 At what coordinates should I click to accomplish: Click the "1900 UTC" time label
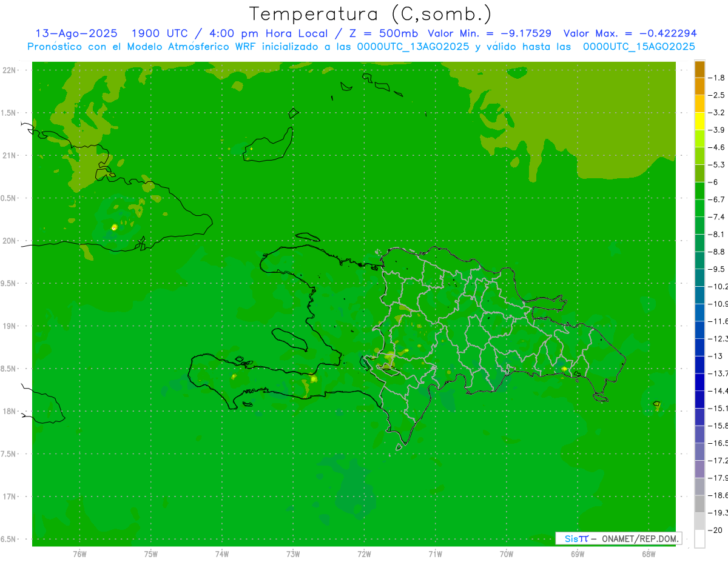161,33
